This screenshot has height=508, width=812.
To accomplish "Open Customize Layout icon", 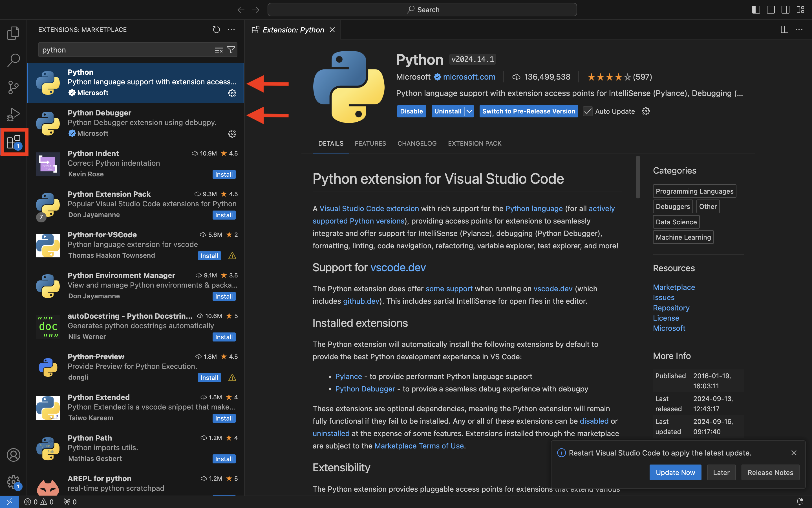I will [800, 10].
